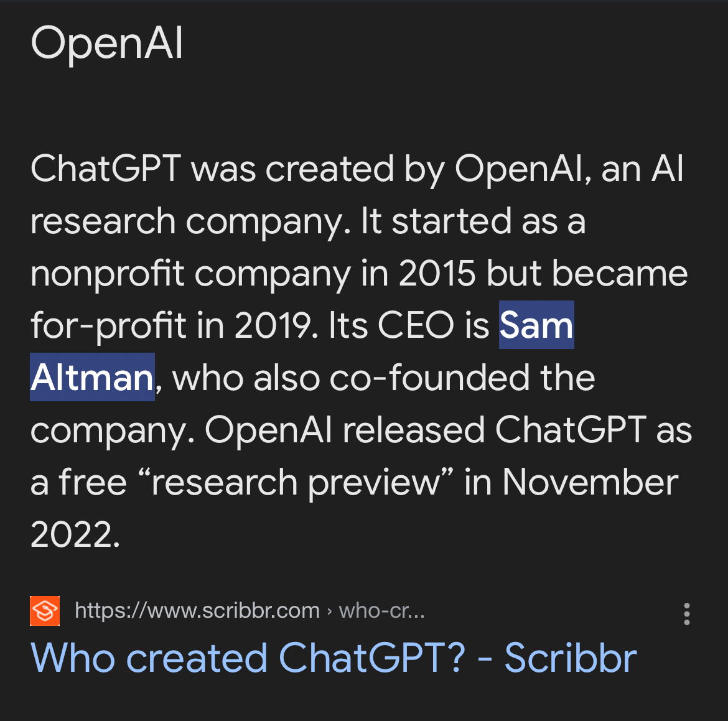Open the three-dot more options menu
Viewport: 728px width, 721px height.
pyautogui.click(x=686, y=614)
